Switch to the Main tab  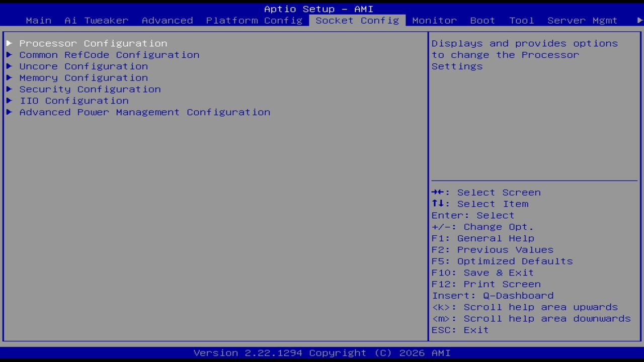click(x=38, y=21)
